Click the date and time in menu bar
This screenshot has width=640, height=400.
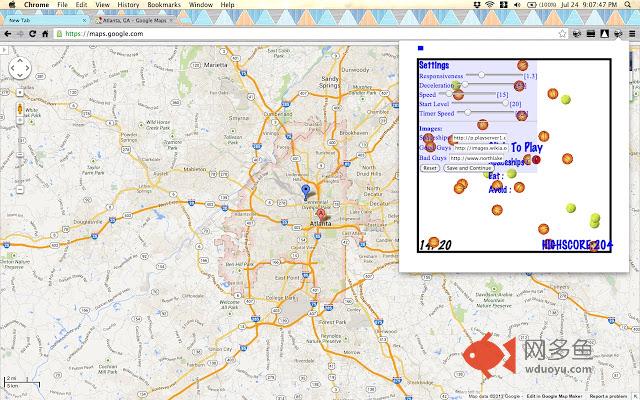pyautogui.click(x=589, y=4)
